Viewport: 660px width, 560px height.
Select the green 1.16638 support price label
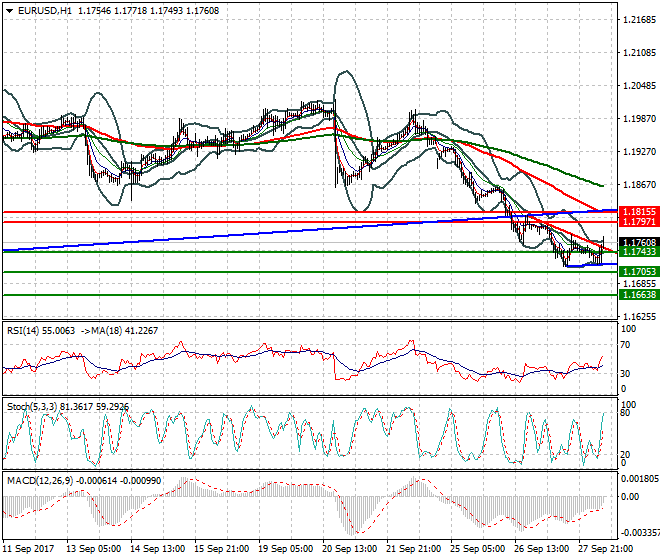click(639, 295)
